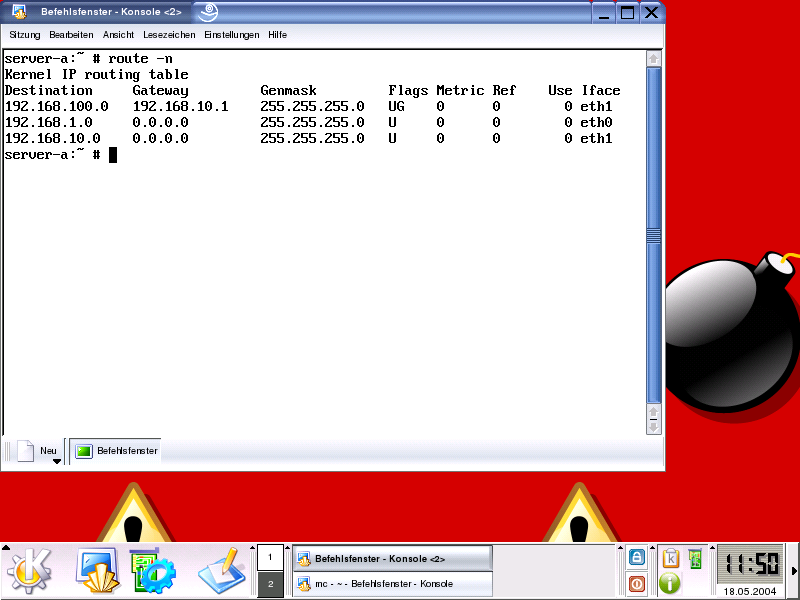This screenshot has height=600, width=800.
Task: Click the clock applet handle arrow
Action: tap(713, 548)
